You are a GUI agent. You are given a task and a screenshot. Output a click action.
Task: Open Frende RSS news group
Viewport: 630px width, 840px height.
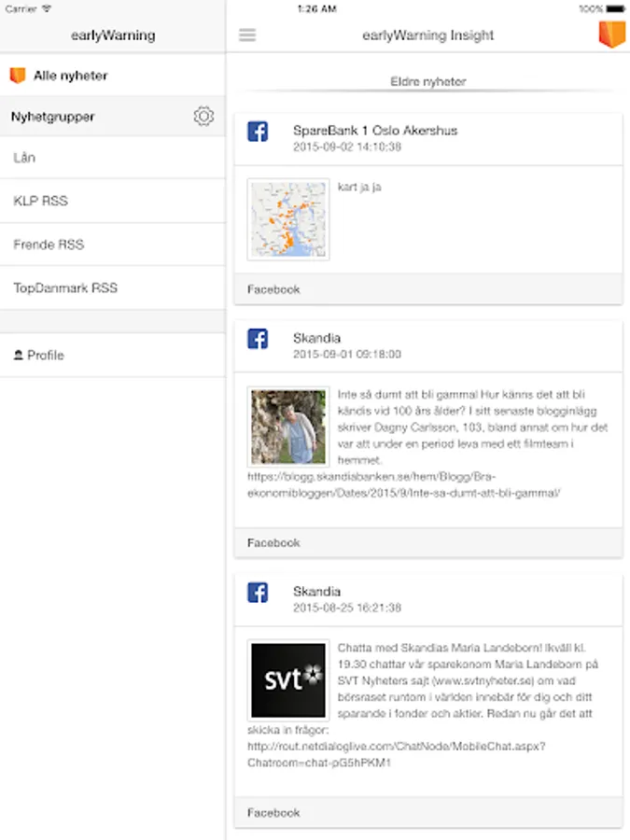click(49, 245)
